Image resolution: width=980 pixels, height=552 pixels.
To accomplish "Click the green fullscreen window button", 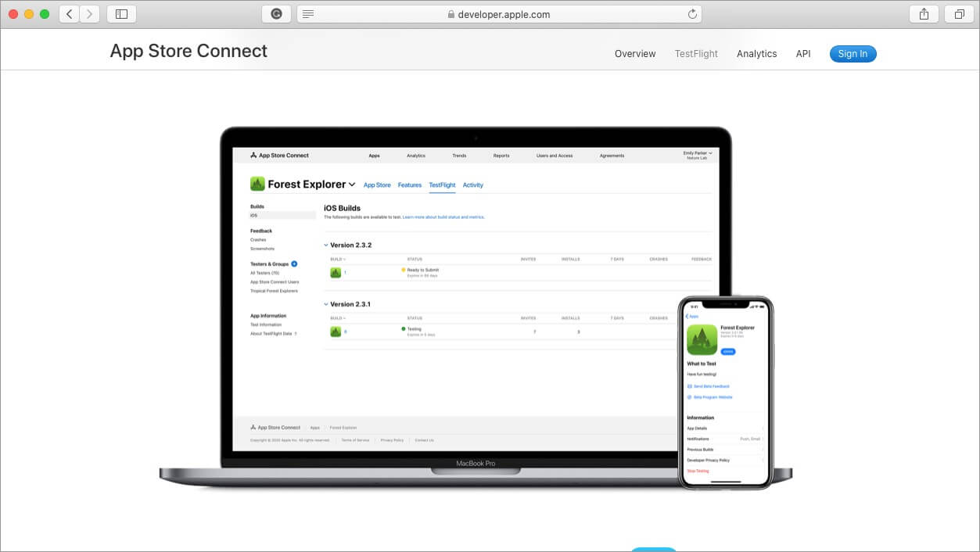I will pyautogui.click(x=45, y=14).
